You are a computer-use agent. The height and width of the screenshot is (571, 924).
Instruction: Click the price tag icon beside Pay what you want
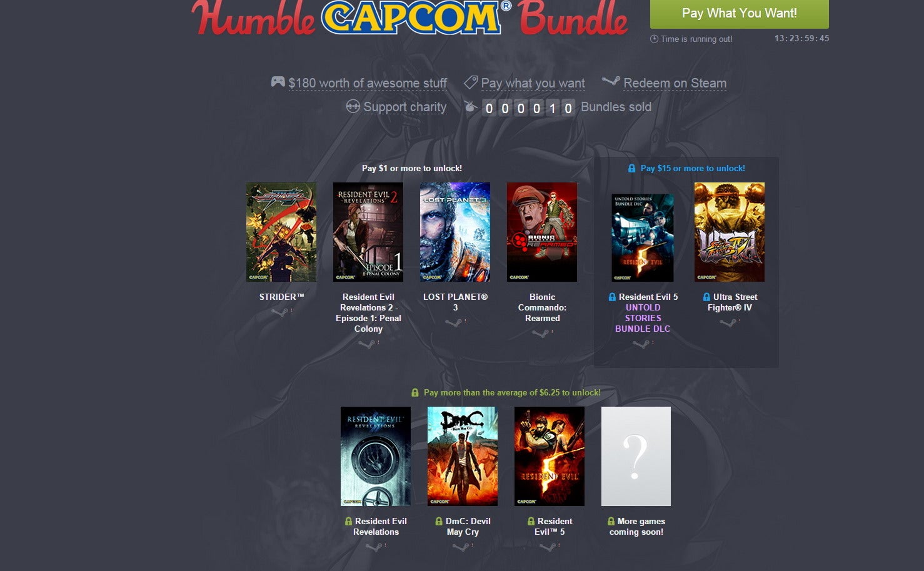[470, 82]
